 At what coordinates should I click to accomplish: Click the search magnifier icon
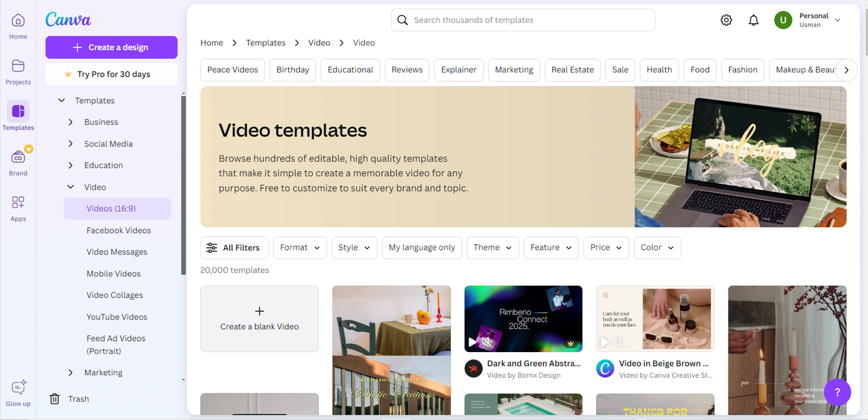(x=403, y=20)
